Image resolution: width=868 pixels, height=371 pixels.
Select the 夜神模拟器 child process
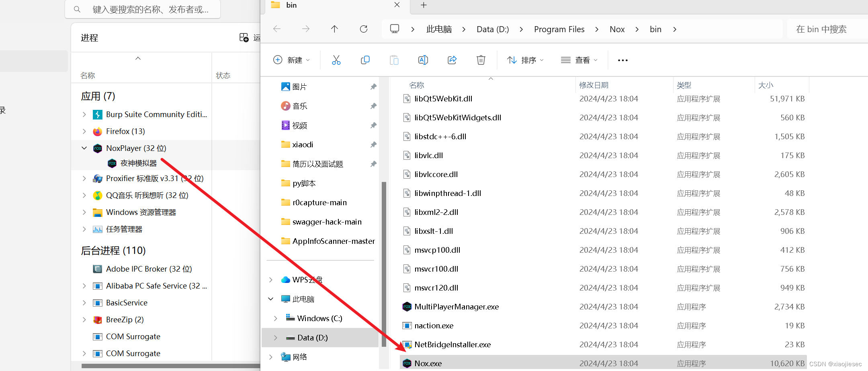coord(139,163)
